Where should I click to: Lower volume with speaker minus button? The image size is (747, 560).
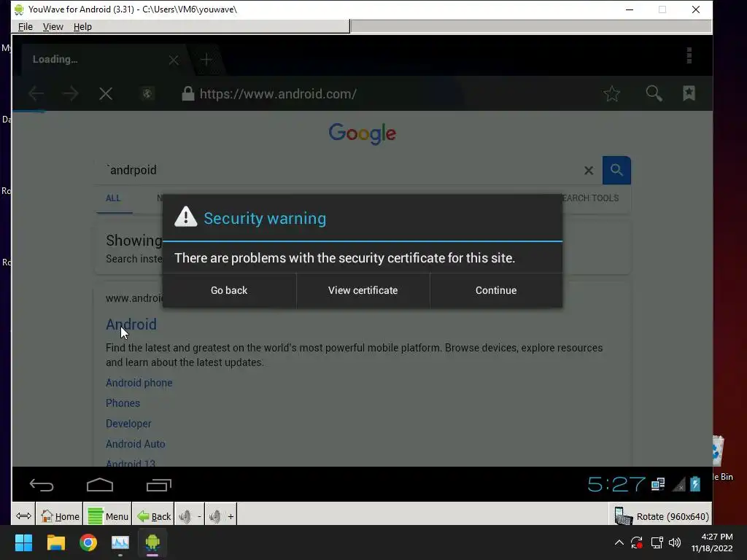click(190, 516)
